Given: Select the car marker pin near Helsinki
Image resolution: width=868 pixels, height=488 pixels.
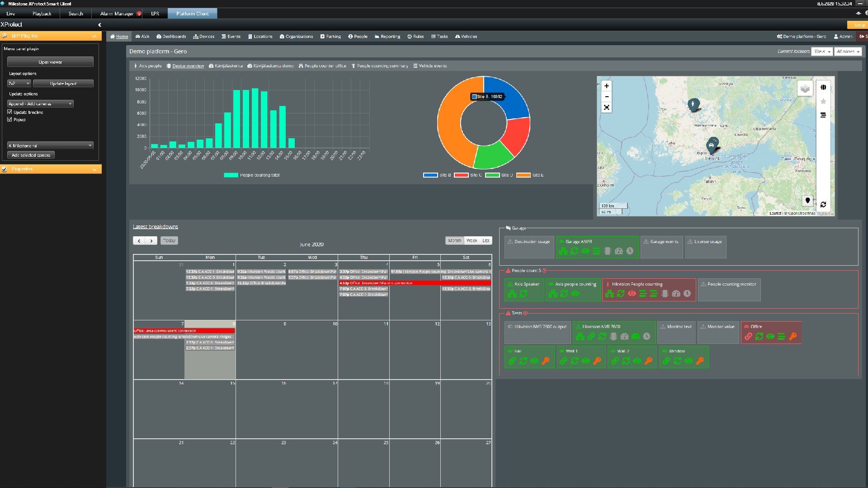Looking at the screenshot, I should [x=712, y=146].
